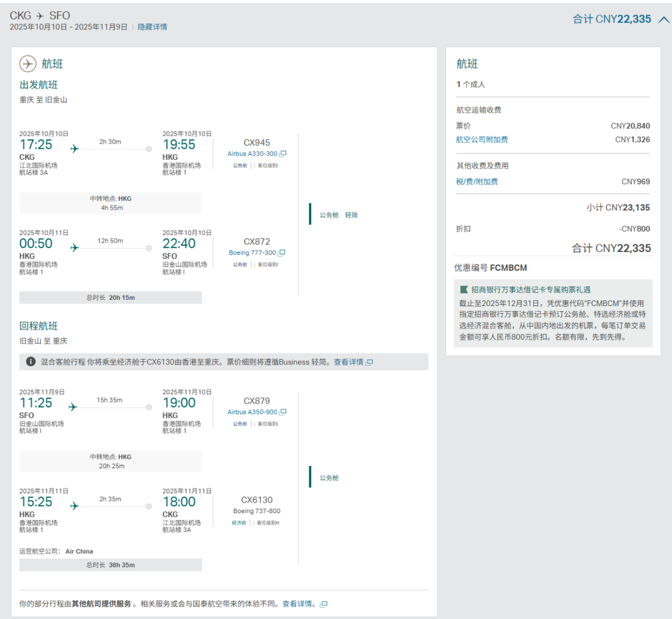Open 查看详情 in mixed cabin notice

coord(348,362)
